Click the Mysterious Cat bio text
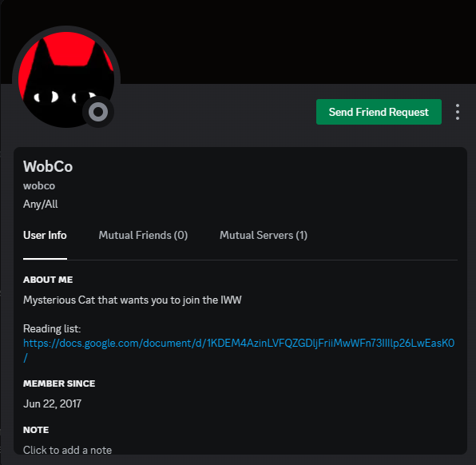Image resolution: width=476 pixels, height=465 pixels. tap(133, 300)
